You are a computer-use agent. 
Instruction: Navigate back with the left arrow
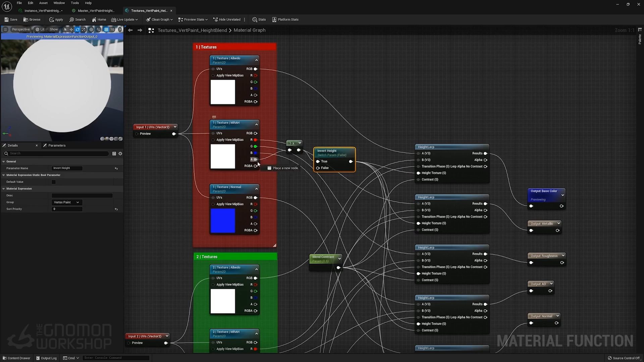click(x=130, y=30)
